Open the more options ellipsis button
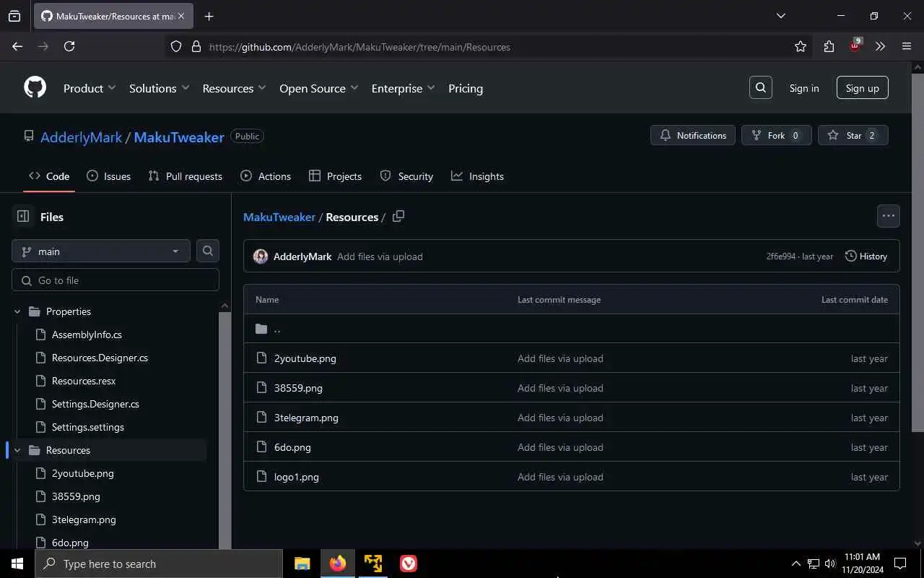 coord(888,215)
